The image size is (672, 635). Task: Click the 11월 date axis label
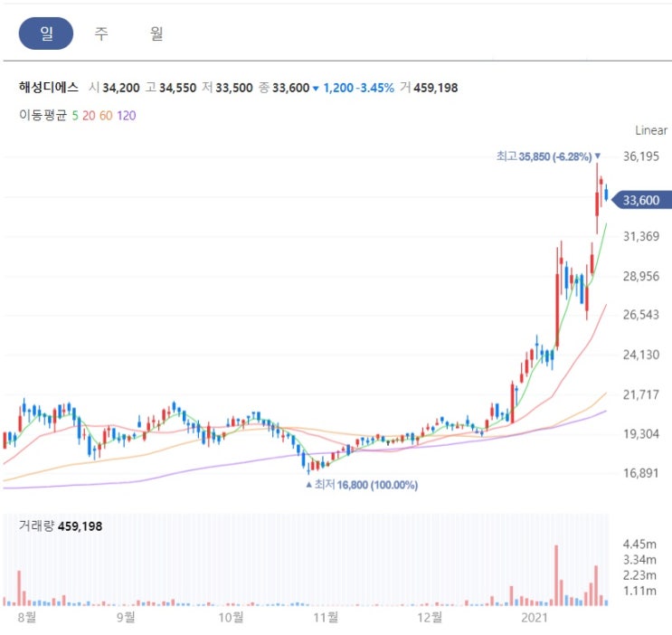(x=326, y=618)
